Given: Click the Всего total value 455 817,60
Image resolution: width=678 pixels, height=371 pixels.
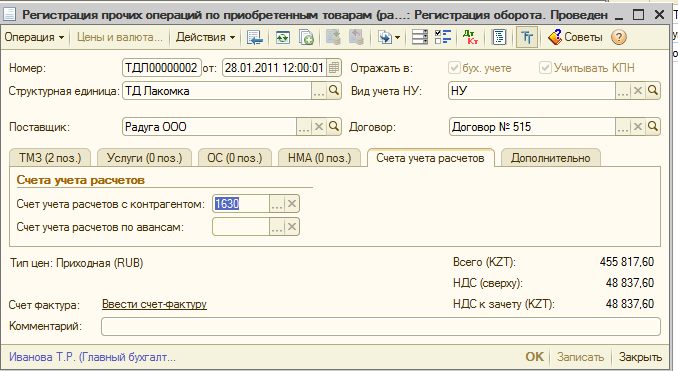Looking at the screenshot, I should [627, 262].
